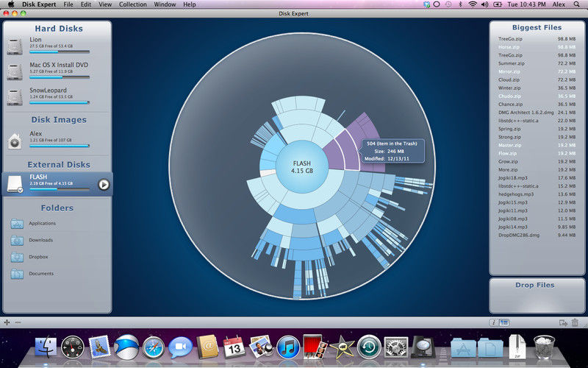The image size is (588, 368).
Task: Open System Preferences from the dock
Action: 395,347
